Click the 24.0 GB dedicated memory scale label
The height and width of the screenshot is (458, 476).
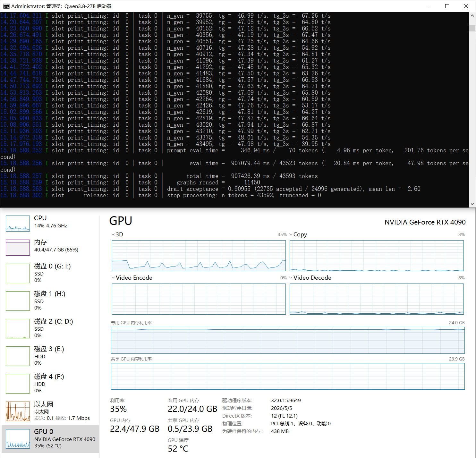(x=457, y=323)
